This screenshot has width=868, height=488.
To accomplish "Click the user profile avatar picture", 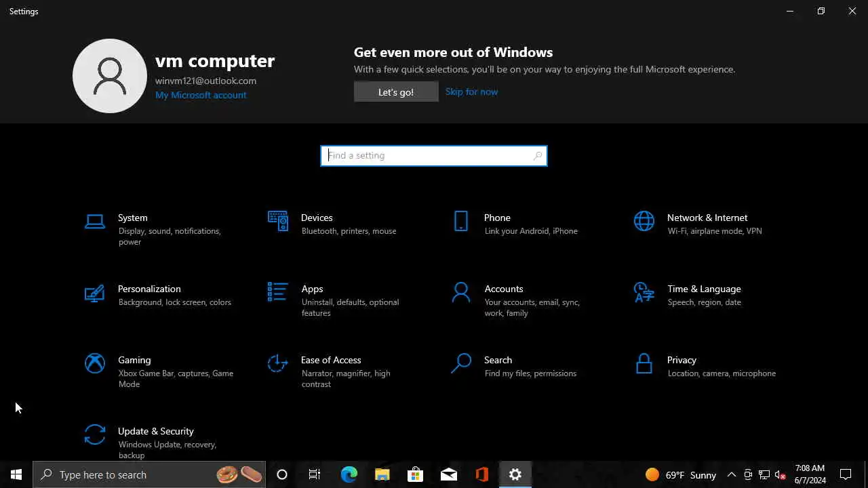I will coord(110,76).
